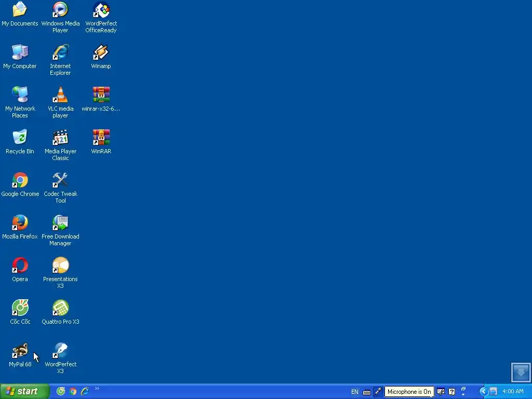This screenshot has height=399, width=532.
Task: Open the EN language selector
Action: coord(354,392)
